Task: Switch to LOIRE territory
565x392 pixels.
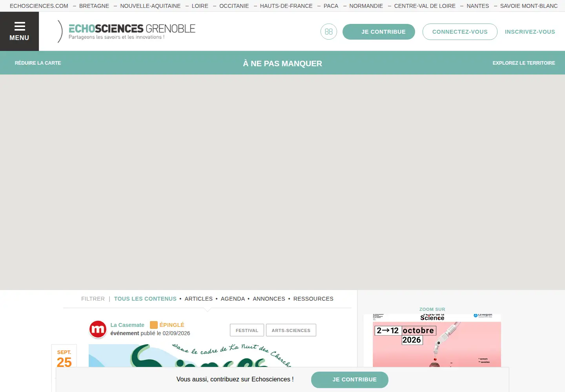Action: (200, 6)
